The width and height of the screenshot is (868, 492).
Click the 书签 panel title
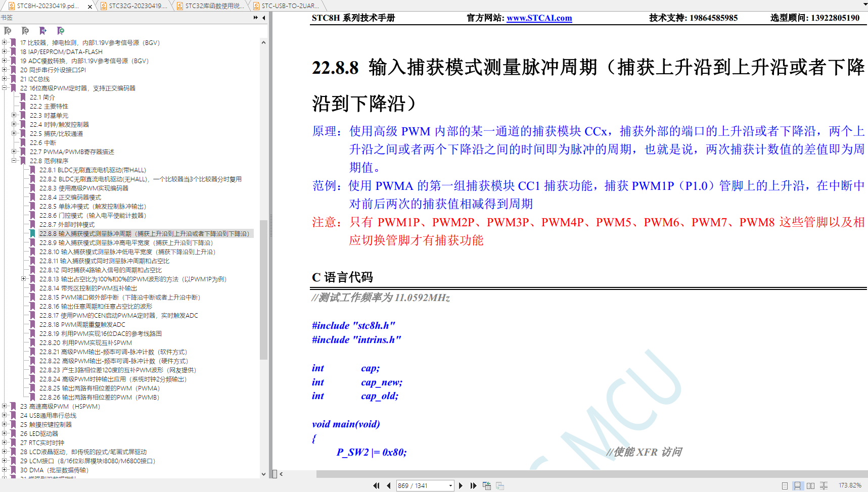pos(7,18)
